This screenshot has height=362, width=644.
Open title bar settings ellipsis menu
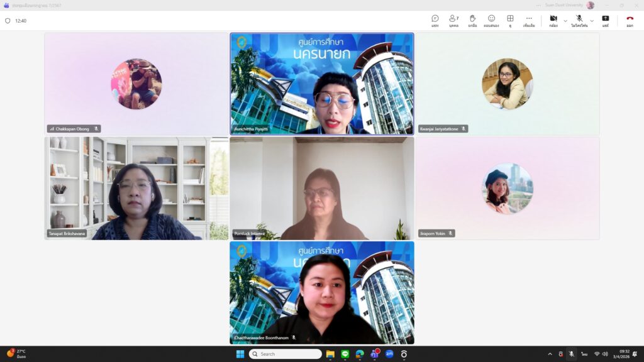click(538, 5)
